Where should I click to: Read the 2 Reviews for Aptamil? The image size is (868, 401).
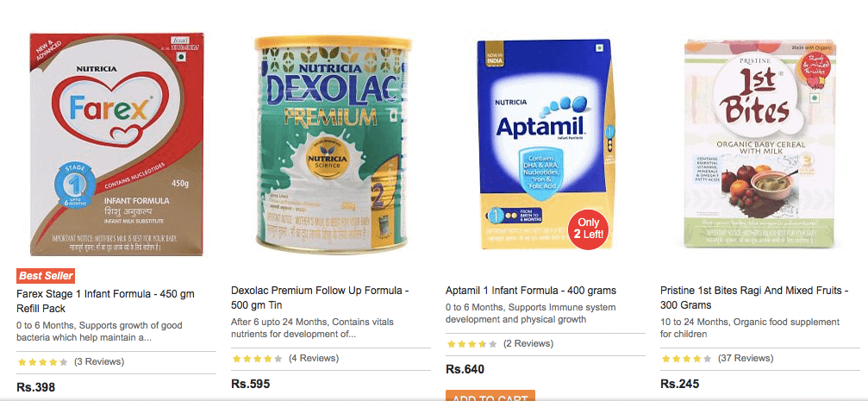point(528,343)
